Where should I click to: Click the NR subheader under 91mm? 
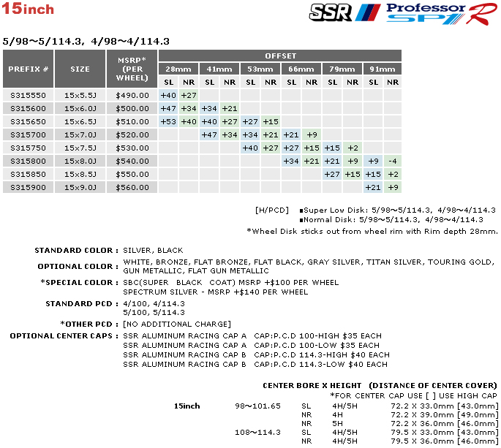click(x=393, y=82)
